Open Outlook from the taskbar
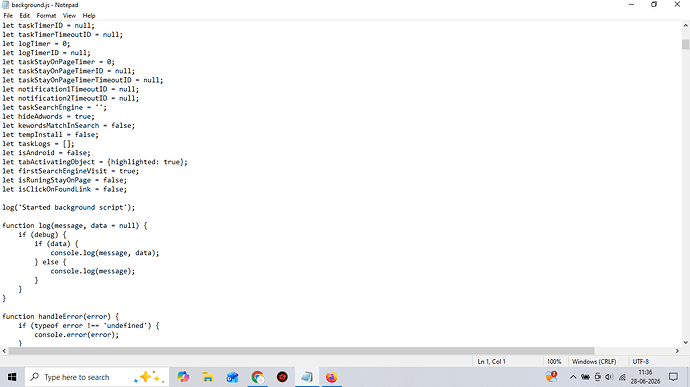This screenshot has height=387, width=690. pyautogui.click(x=232, y=377)
